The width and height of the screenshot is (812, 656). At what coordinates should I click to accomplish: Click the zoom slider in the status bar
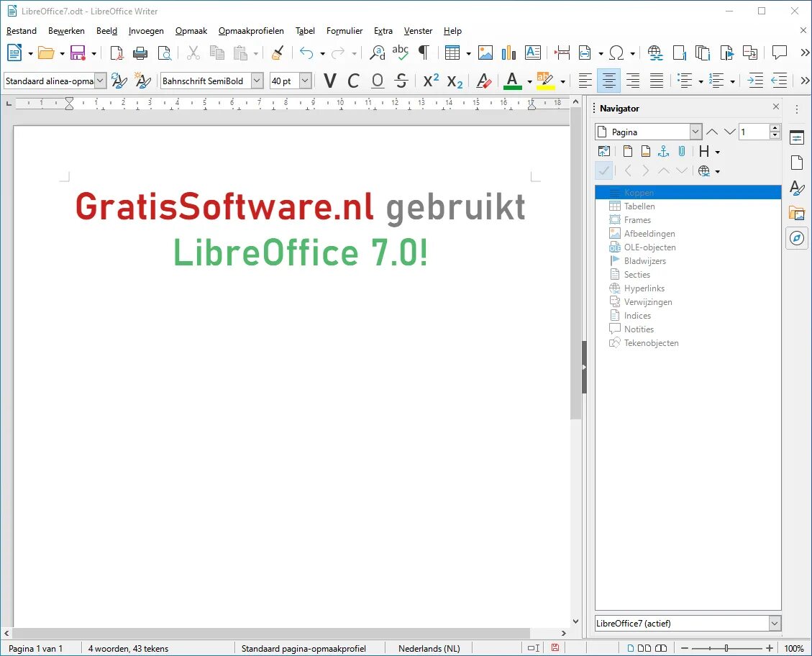click(x=726, y=648)
